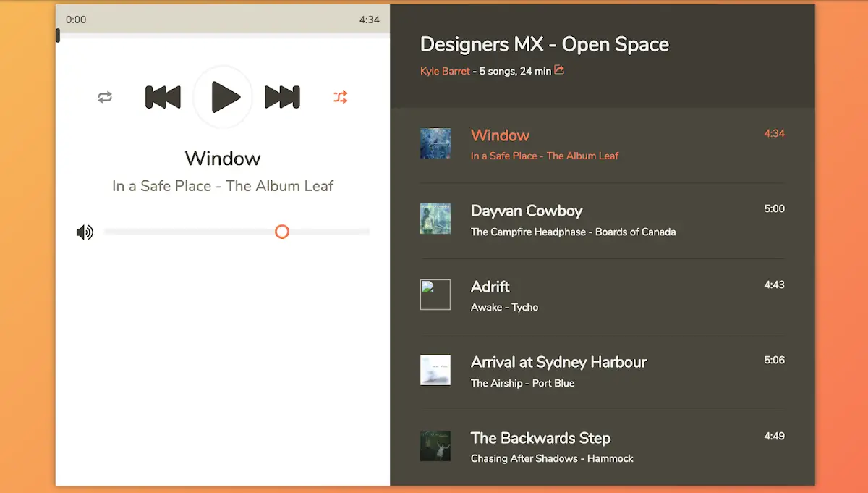Click 'The Campfire Headphase - Boards of Canada'
This screenshot has height=493, width=868.
click(574, 232)
